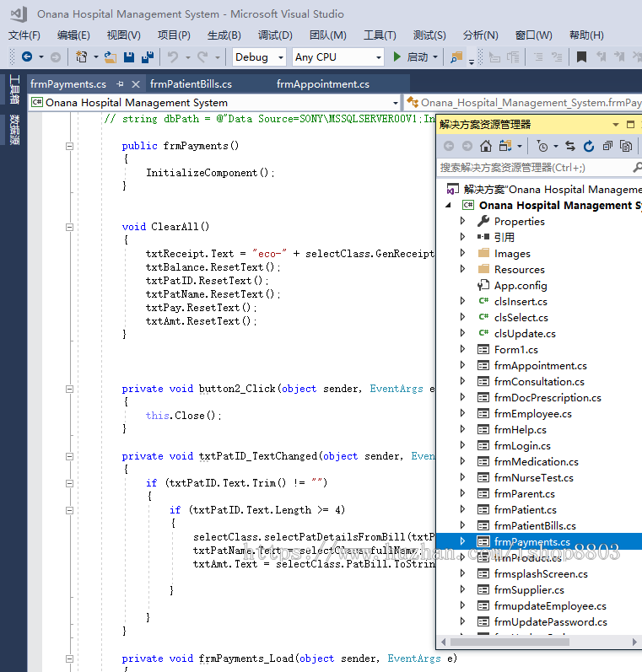This screenshot has height=672, width=642.
Task: Click the Redo arrow icon
Action: coord(202,57)
